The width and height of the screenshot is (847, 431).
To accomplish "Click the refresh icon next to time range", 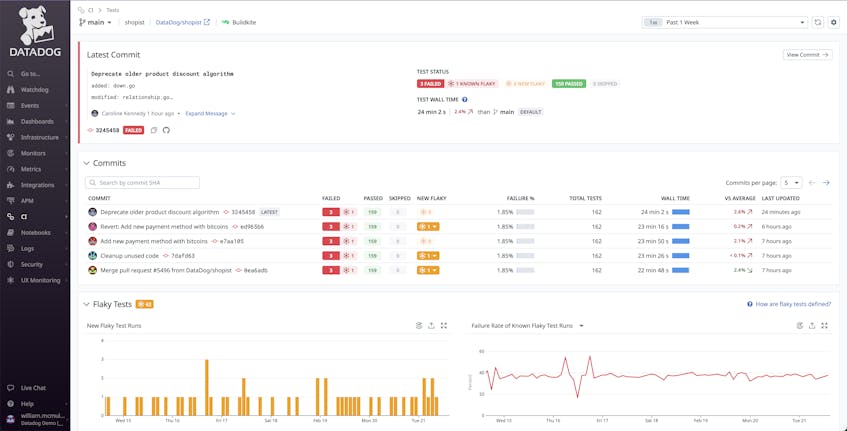I will point(818,23).
